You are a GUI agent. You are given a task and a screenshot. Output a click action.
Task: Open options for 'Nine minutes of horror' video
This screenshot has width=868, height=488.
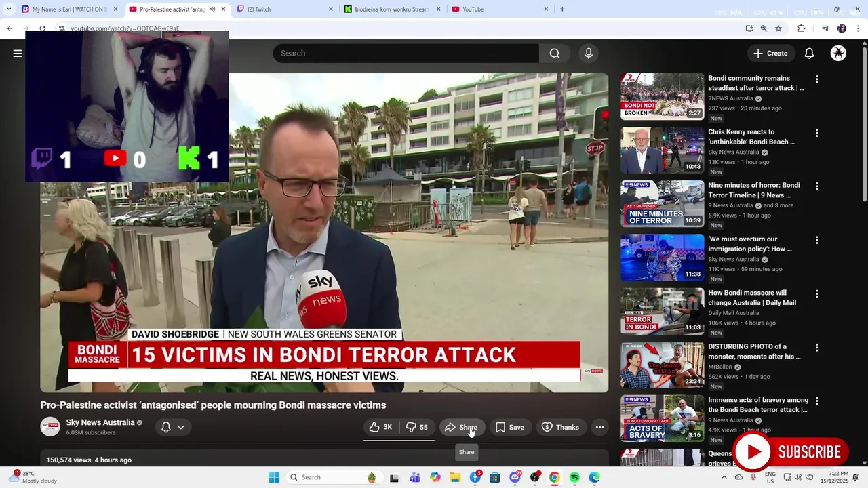click(816, 186)
